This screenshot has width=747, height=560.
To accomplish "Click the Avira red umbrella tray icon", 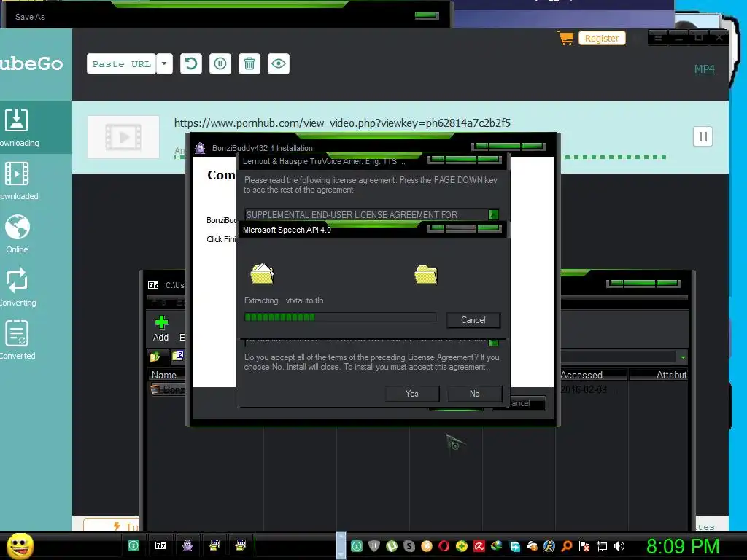I will click(479, 546).
